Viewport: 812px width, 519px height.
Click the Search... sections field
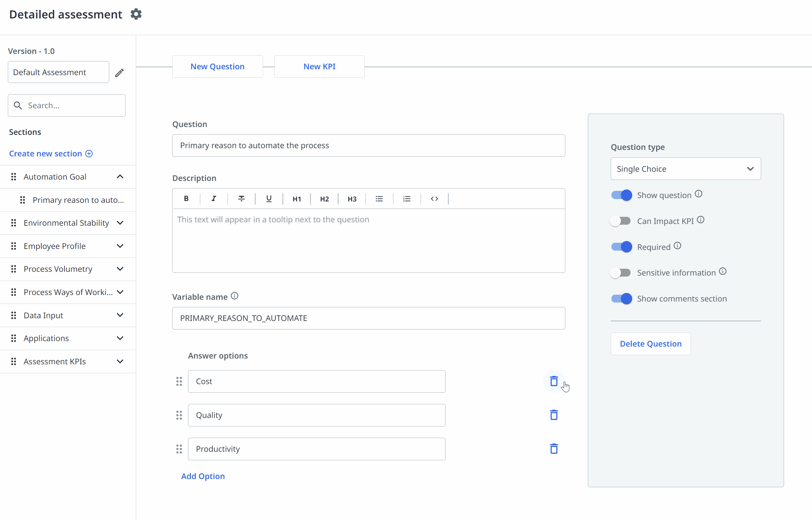coord(67,106)
